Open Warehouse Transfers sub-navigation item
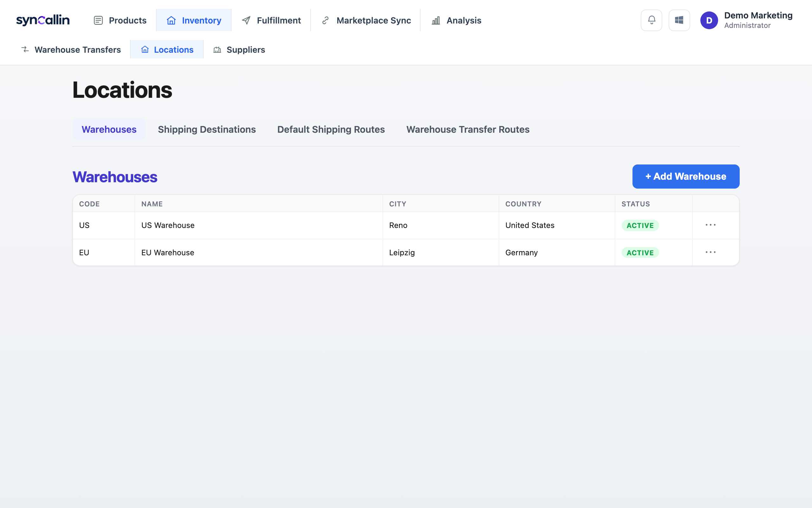The width and height of the screenshot is (812, 508). click(x=71, y=50)
